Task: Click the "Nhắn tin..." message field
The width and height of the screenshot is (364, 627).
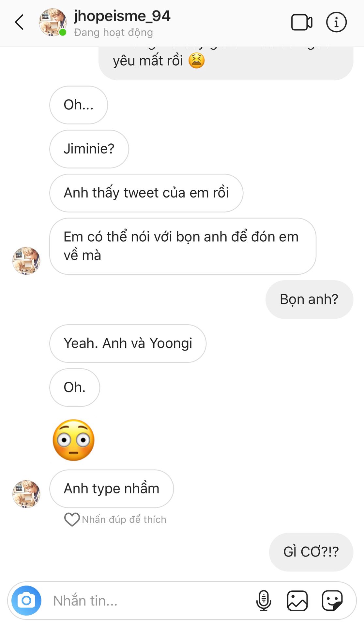Action: pyautogui.click(x=147, y=600)
